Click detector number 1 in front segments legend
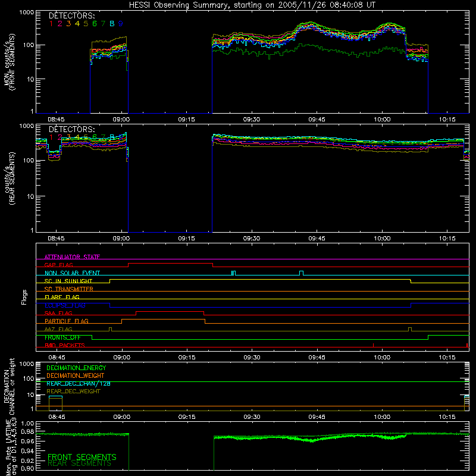Image resolution: width=476 pixels, height=476 pixels. [51, 24]
